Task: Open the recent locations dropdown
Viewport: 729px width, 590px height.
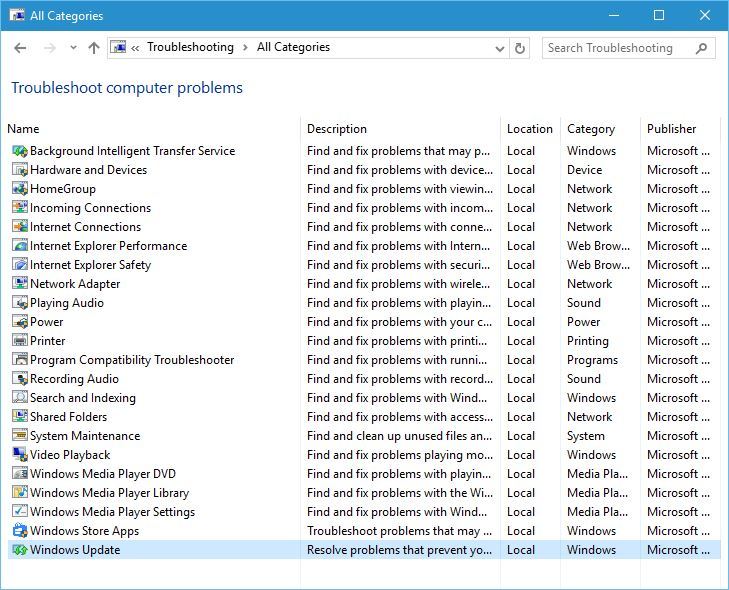Action: point(73,48)
